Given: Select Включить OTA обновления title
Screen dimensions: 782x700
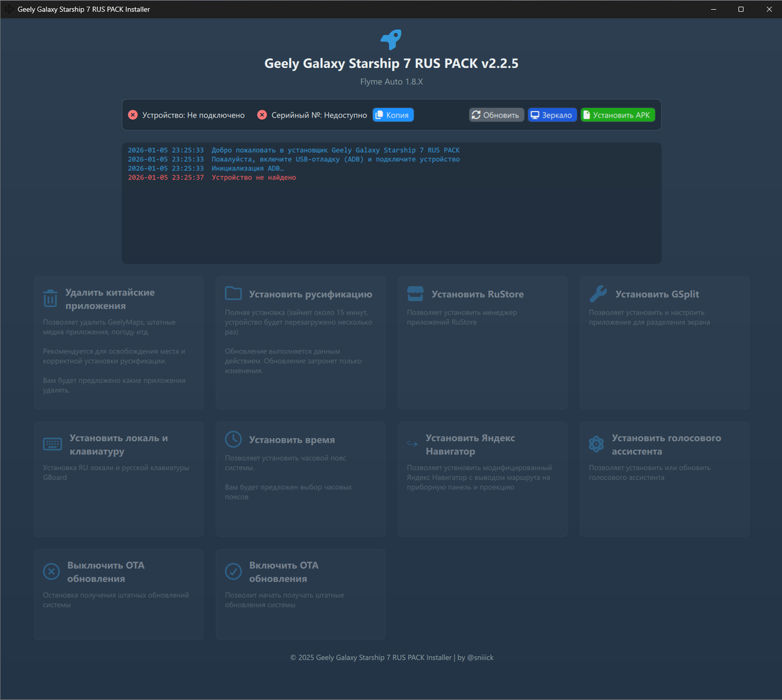Looking at the screenshot, I should pyautogui.click(x=284, y=572).
